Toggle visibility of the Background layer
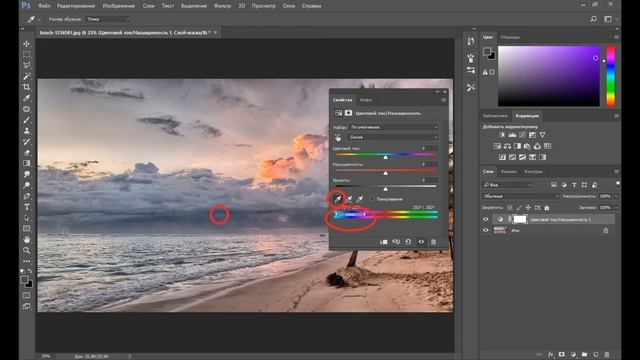Viewport: 640px width, 360px height. click(486, 230)
